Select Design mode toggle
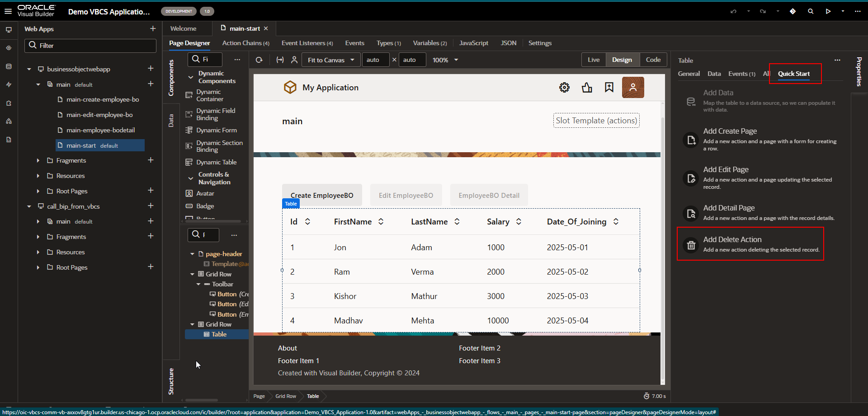The width and height of the screenshot is (868, 416). 622,60
